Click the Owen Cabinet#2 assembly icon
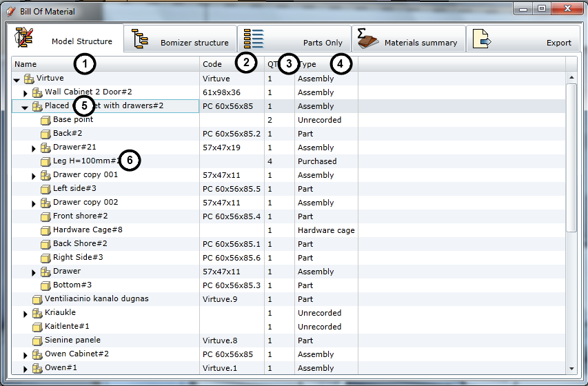Viewport: 588px width, 386px height. click(x=37, y=354)
